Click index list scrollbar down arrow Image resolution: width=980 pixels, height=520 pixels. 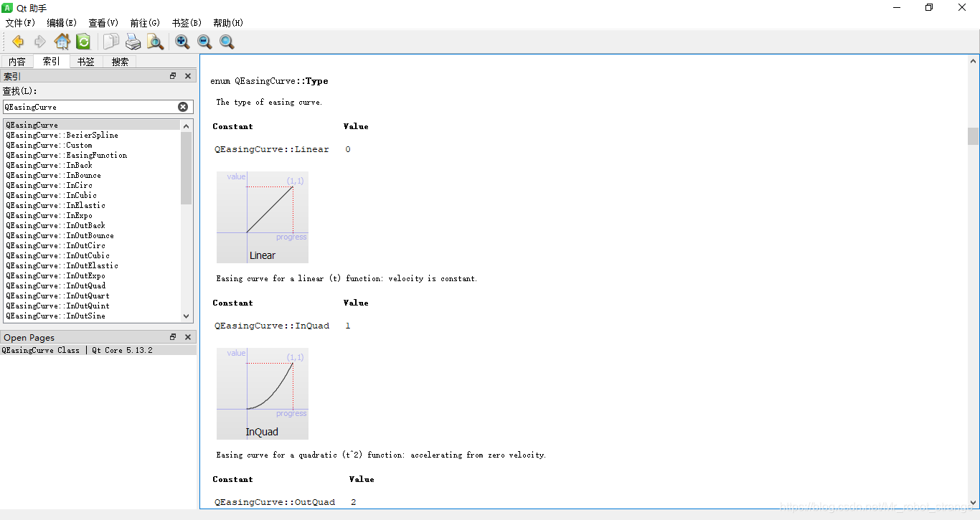[x=187, y=316]
